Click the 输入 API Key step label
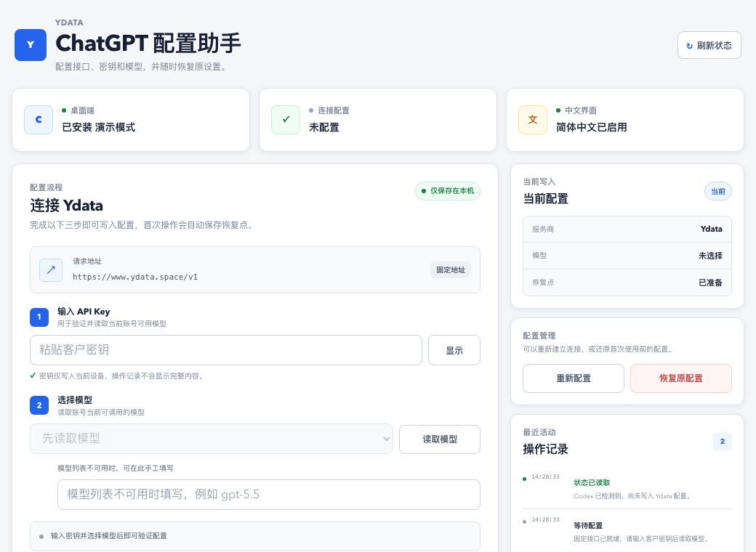756x552 pixels. click(84, 312)
